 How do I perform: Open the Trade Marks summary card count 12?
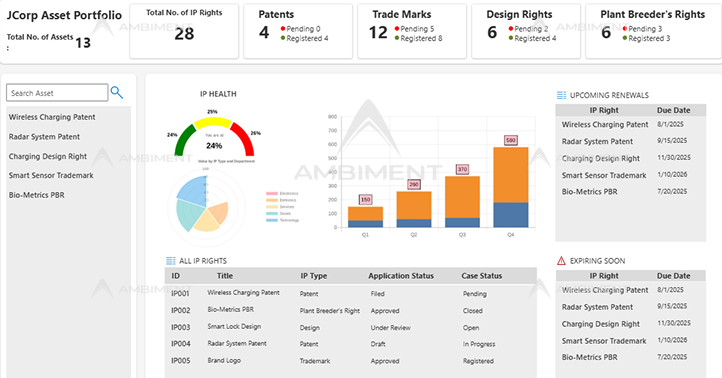(x=378, y=32)
